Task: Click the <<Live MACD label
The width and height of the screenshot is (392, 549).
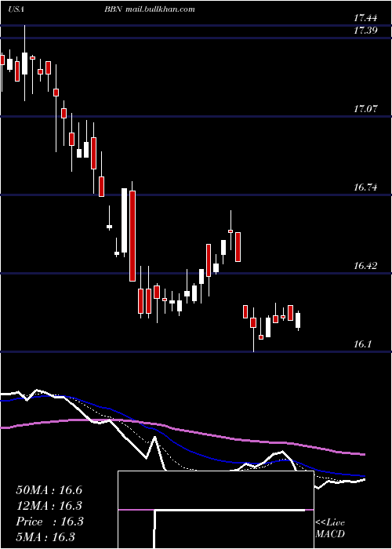Action: (x=330, y=528)
